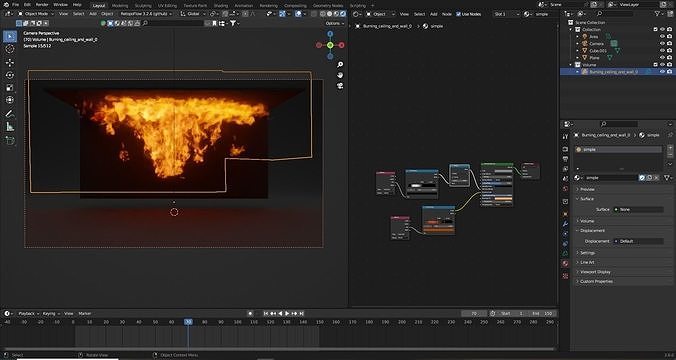Open the Material properties tab
676x360 pixels.
565,263
